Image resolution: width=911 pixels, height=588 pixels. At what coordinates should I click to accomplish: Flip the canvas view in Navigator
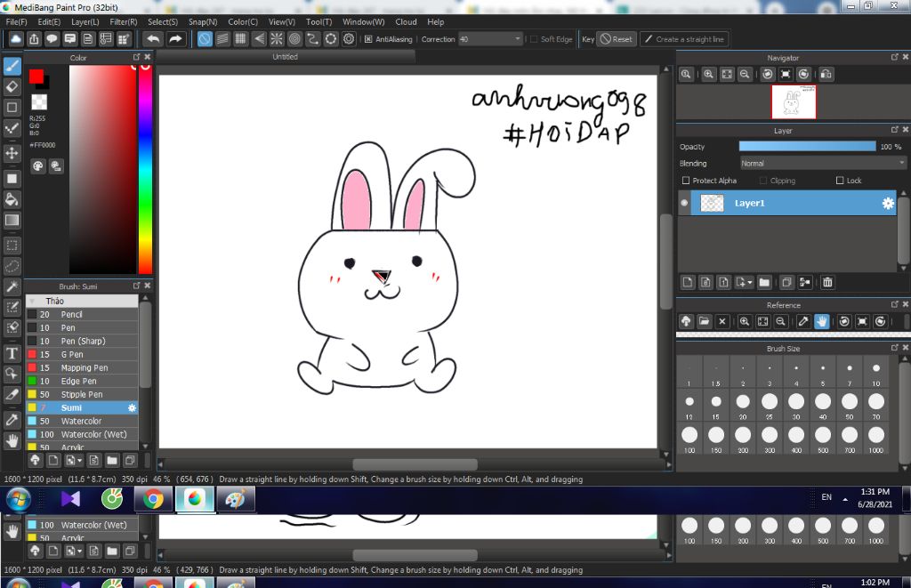click(x=826, y=75)
